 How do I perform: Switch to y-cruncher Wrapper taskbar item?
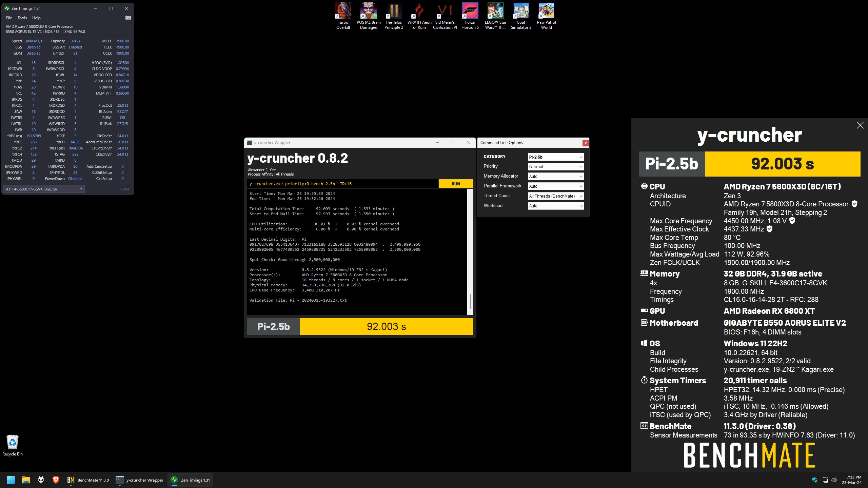139,480
